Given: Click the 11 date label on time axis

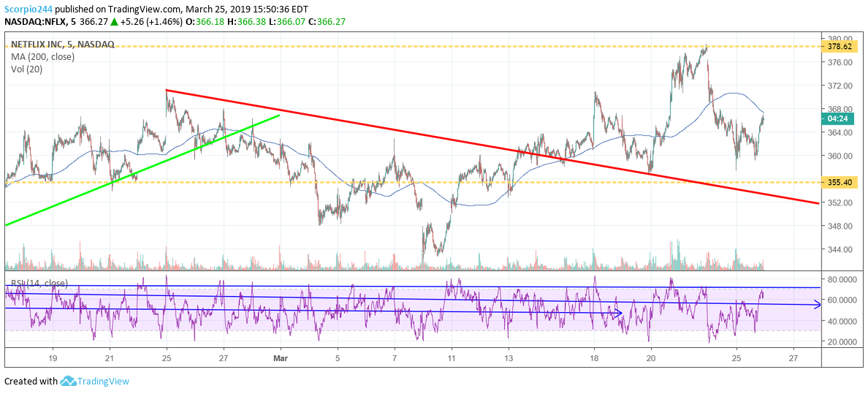Looking at the screenshot, I should click(452, 357).
